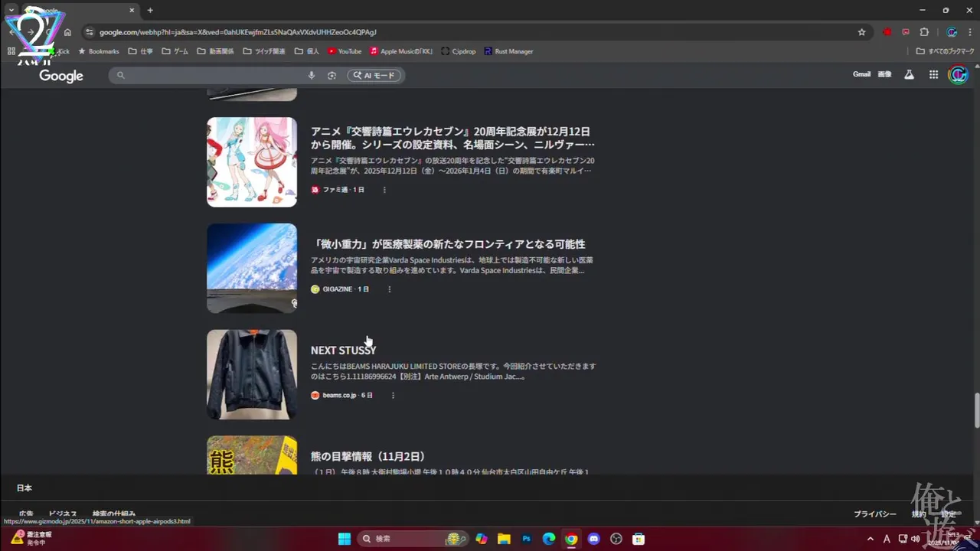980x551 pixels.
Task: Click Windows taskbar search box
Action: click(x=413, y=539)
